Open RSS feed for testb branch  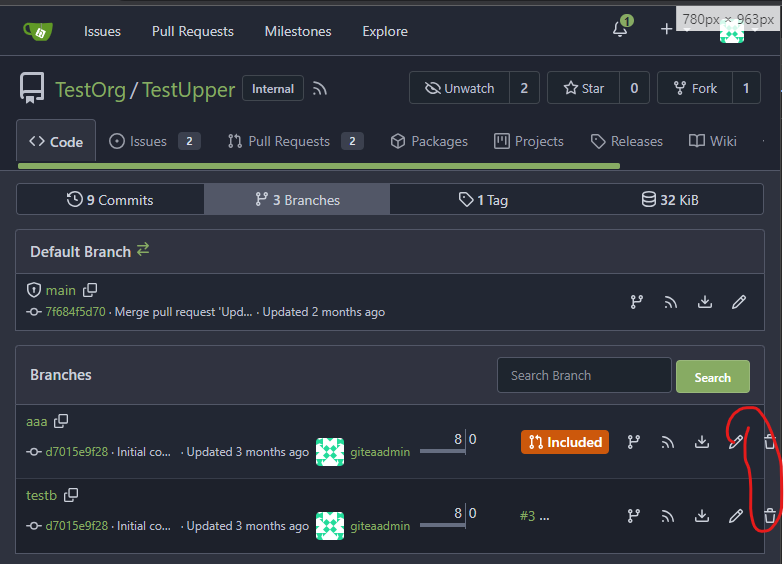point(668,516)
